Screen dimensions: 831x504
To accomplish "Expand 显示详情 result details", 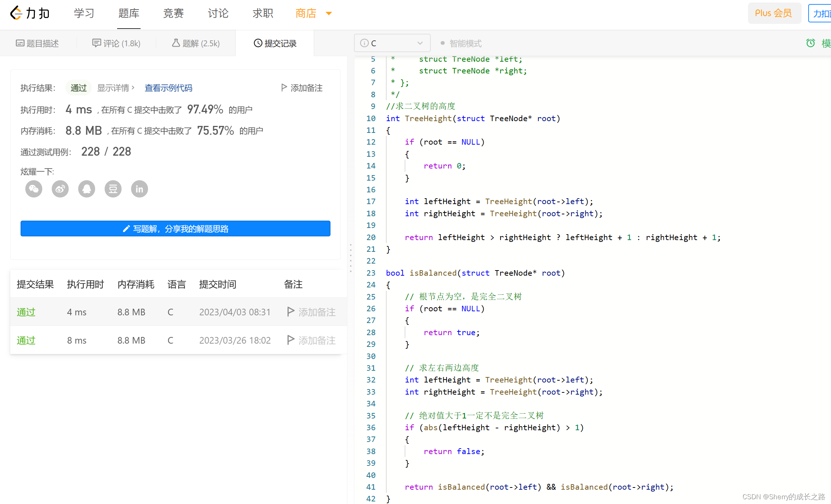I will pyautogui.click(x=116, y=88).
